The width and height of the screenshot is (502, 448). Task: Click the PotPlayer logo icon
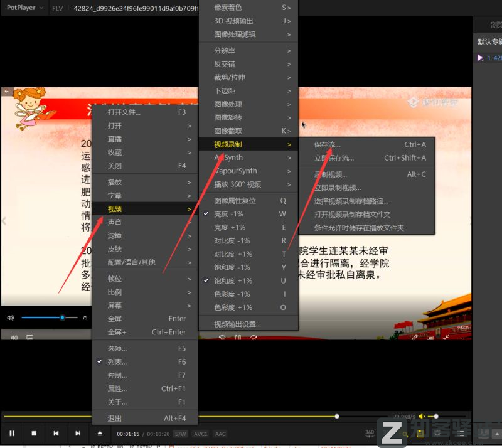(6, 8)
